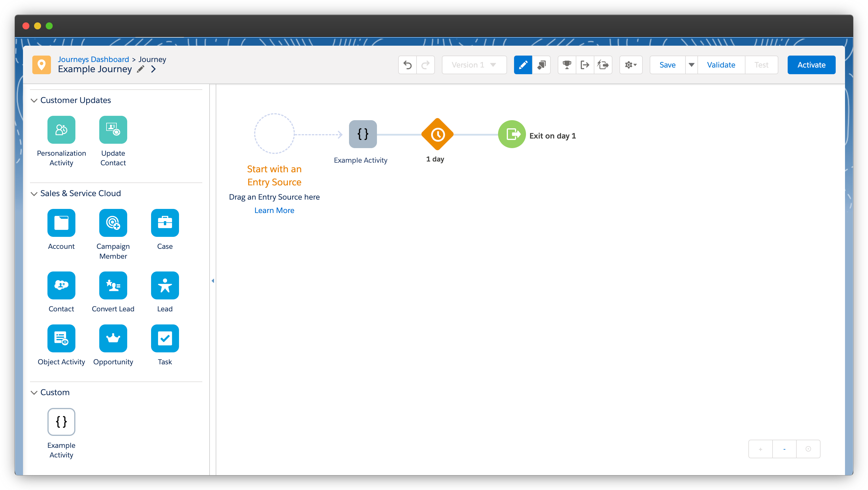868x490 pixels.
Task: Go to Journeys Dashboard breadcrumb
Action: [x=93, y=59]
